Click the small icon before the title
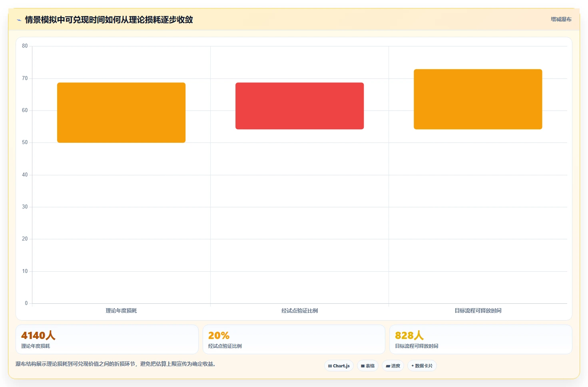 tap(19, 20)
